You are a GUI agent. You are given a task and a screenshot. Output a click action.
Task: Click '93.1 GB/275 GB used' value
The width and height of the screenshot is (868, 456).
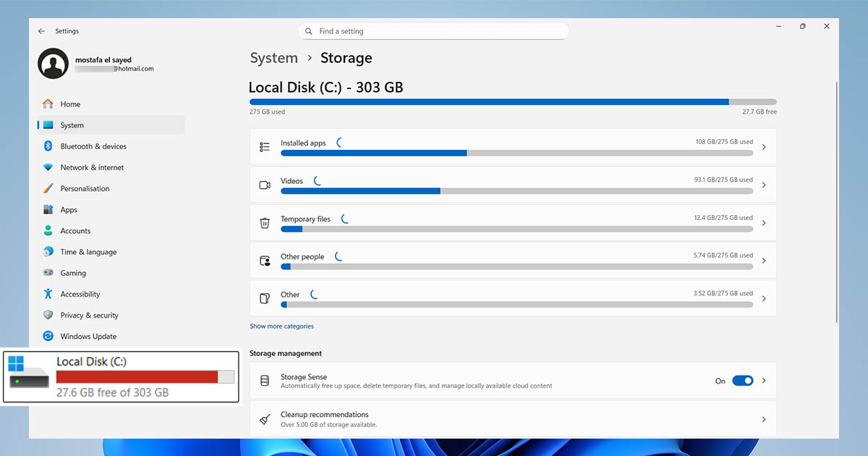(x=723, y=180)
